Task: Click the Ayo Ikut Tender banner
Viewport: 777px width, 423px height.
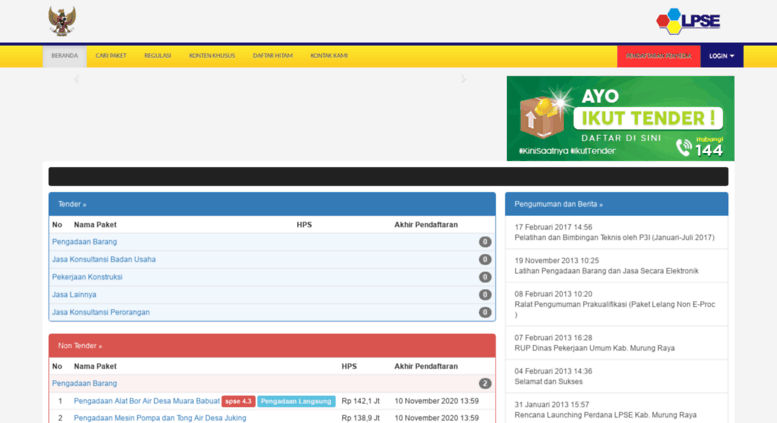Action: coord(620,118)
